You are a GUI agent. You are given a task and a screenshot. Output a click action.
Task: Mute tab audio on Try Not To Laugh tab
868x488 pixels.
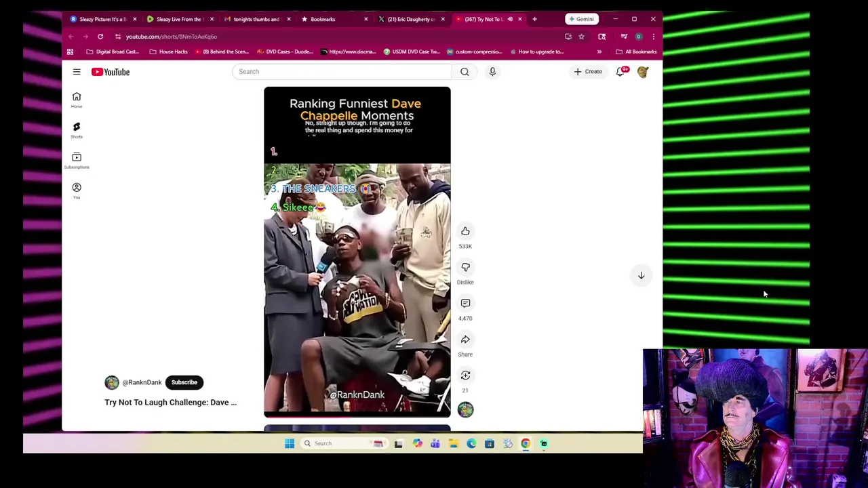510,19
